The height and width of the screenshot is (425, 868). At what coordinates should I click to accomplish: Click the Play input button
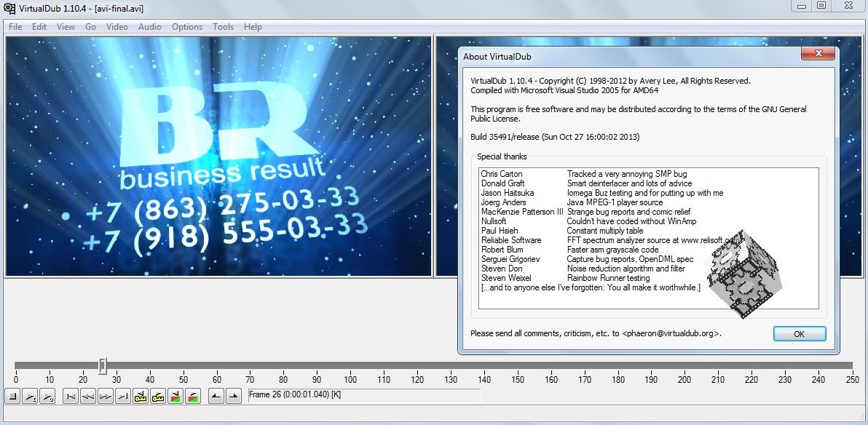click(x=31, y=396)
